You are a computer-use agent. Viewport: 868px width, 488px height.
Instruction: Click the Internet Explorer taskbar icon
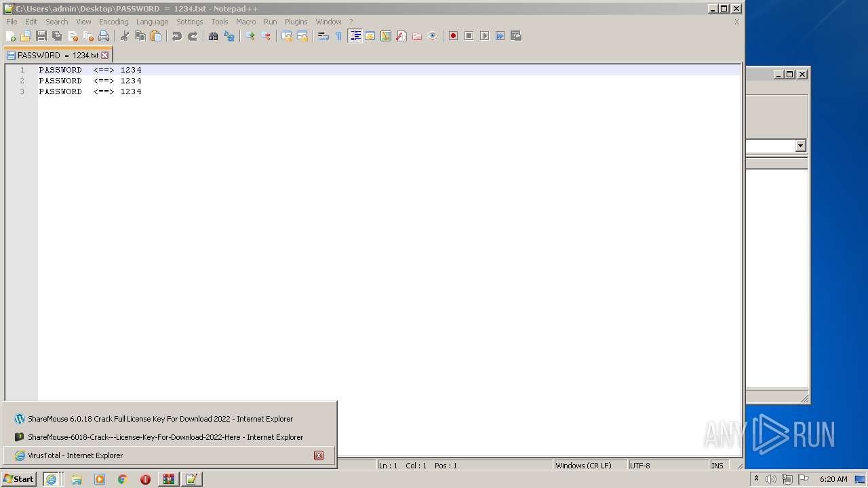point(51,479)
